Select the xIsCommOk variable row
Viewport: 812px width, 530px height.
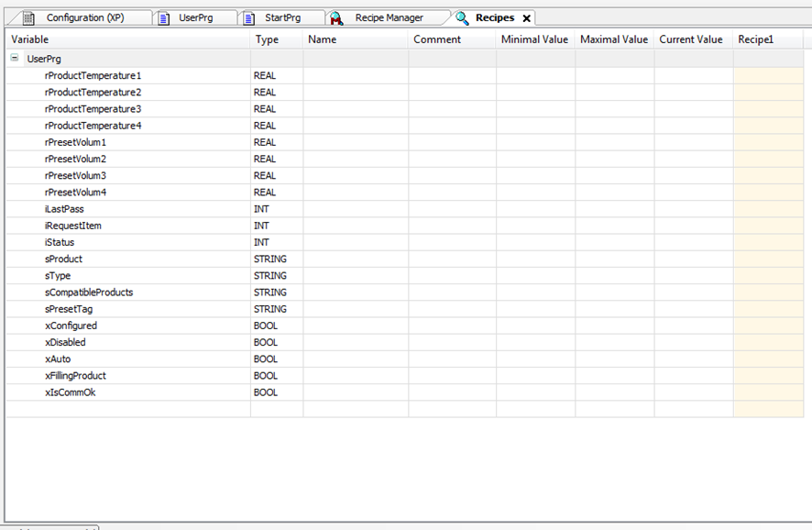coord(70,392)
